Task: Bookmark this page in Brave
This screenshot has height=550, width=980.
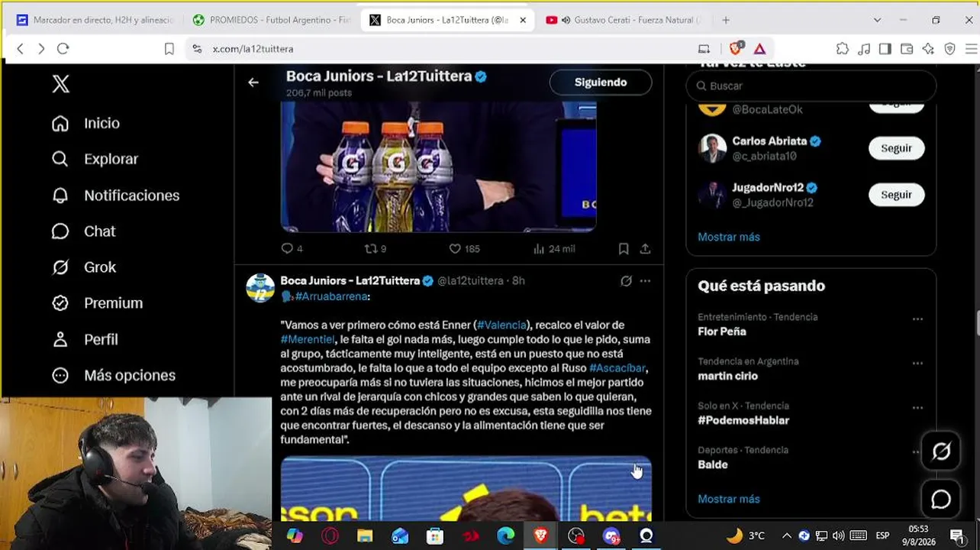Action: pyautogui.click(x=169, y=49)
